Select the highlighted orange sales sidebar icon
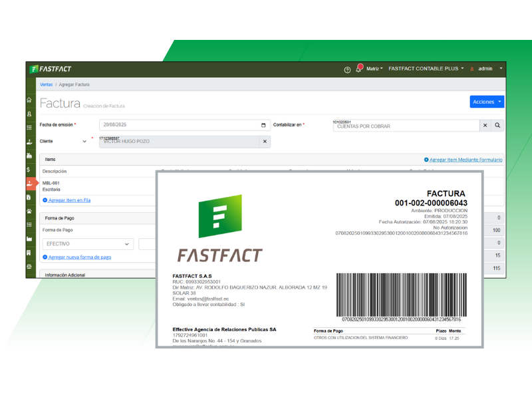 click(31, 184)
